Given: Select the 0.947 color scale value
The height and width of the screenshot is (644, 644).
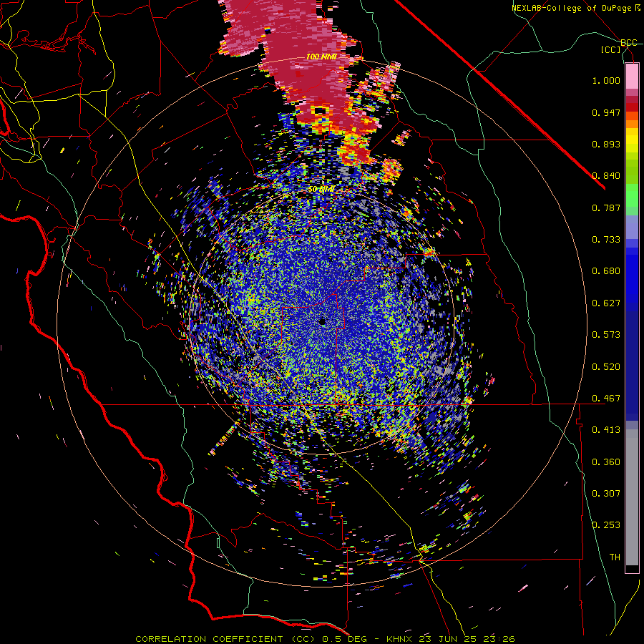Looking at the screenshot, I should coord(606,112).
